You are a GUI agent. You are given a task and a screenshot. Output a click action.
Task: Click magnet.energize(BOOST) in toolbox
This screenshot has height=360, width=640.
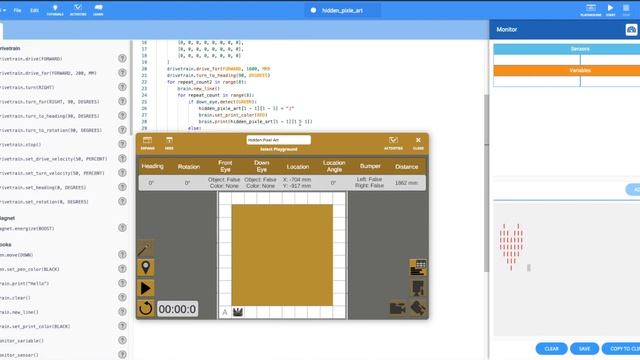pos(27,229)
